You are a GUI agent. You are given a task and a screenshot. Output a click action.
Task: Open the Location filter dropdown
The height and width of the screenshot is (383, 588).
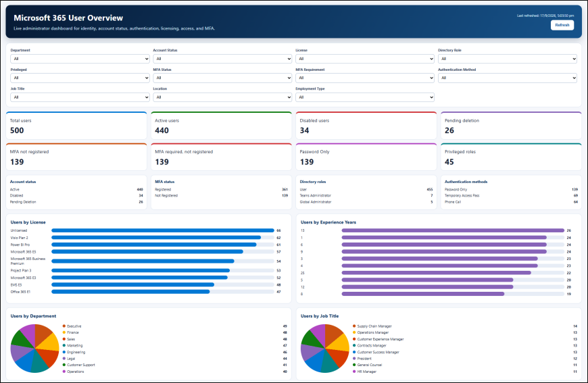click(222, 97)
